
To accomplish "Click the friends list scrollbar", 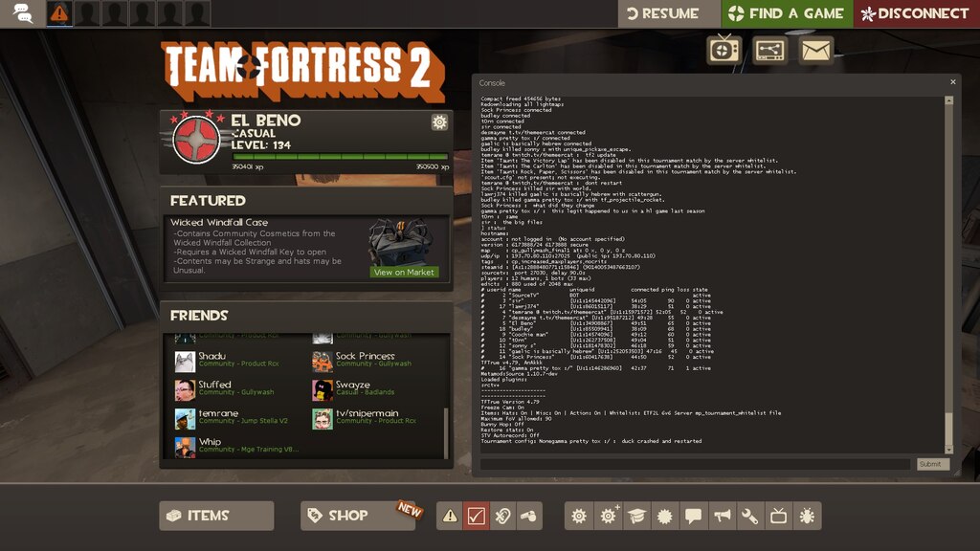I will tap(446, 433).
